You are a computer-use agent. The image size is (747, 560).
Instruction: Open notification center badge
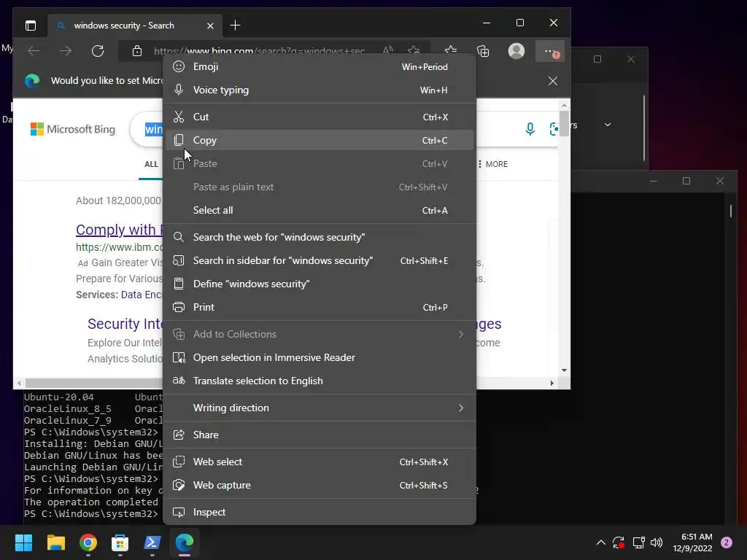[x=727, y=542]
